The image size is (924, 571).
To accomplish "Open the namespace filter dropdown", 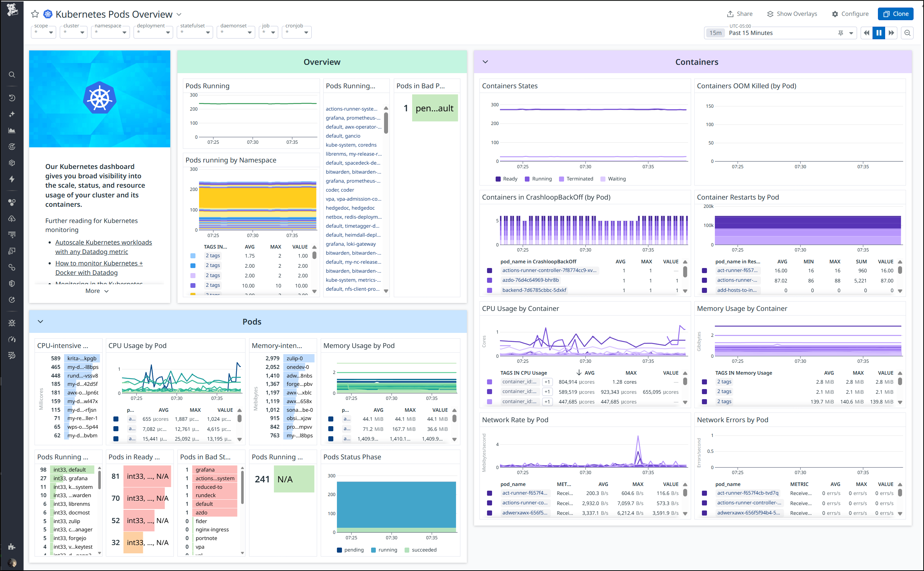I will point(111,32).
